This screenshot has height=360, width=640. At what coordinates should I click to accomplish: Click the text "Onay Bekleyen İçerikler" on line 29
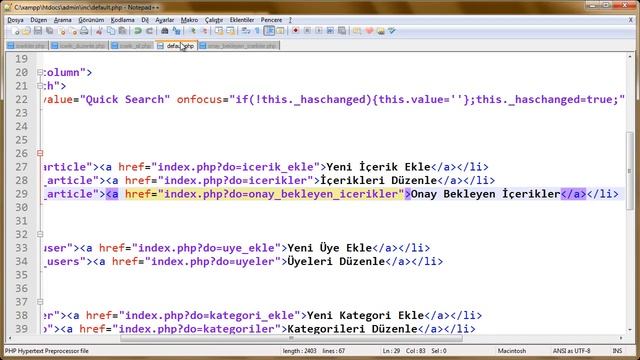click(x=485, y=194)
